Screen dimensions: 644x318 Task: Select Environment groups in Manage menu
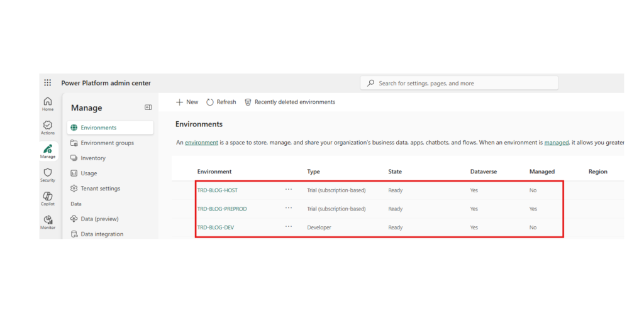pyautogui.click(x=107, y=143)
